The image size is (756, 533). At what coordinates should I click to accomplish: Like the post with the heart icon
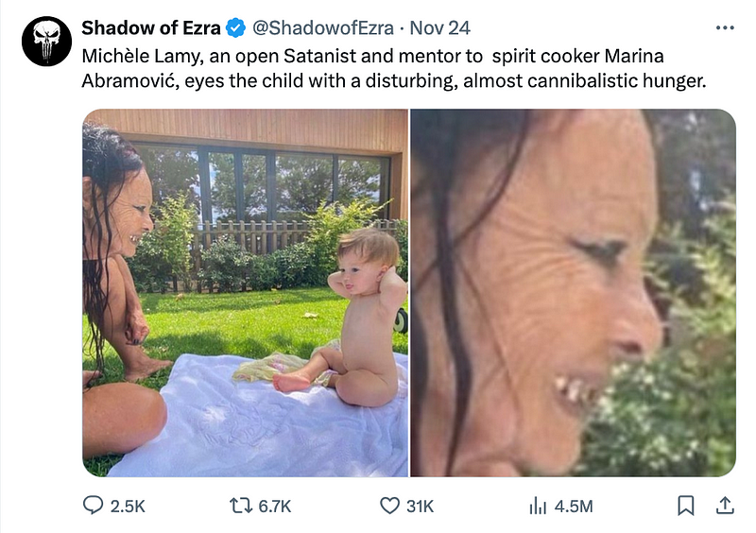pos(389,507)
